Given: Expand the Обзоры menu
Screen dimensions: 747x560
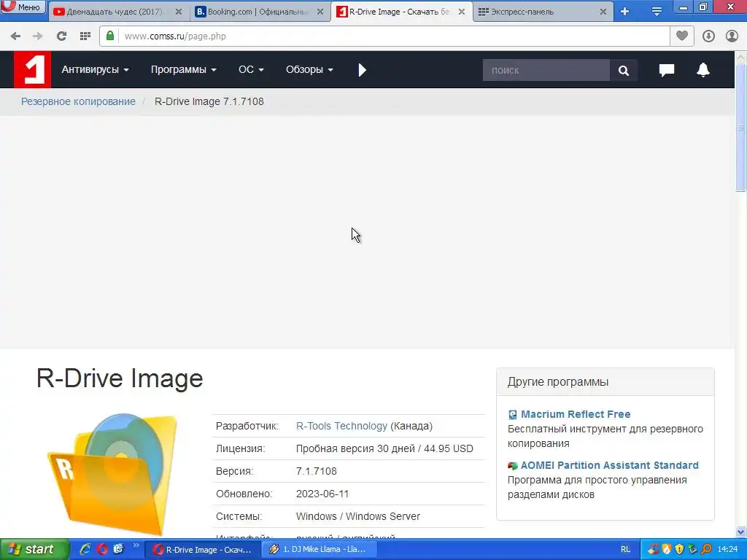Looking at the screenshot, I should coord(309,69).
